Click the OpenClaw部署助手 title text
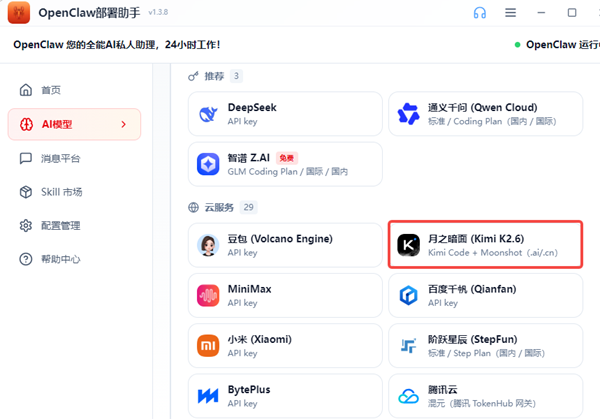Viewport: 600px width, 419px height. (x=89, y=13)
